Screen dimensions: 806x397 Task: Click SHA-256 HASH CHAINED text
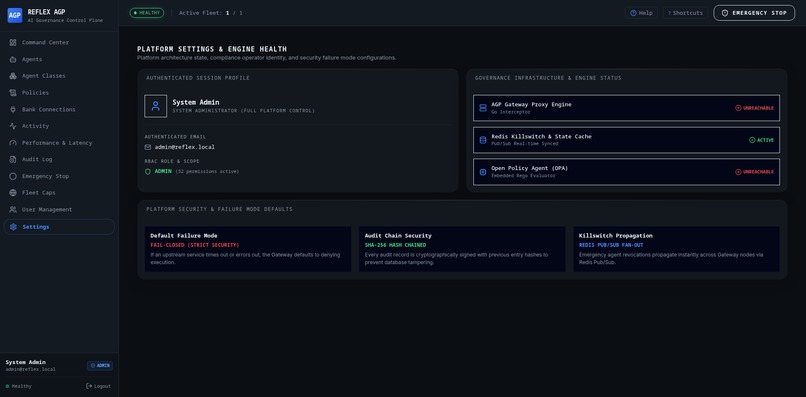pyautogui.click(x=395, y=245)
